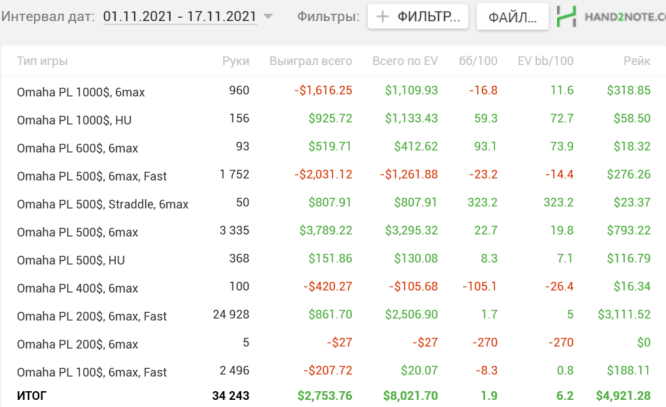The image size is (666, 407).
Task: Click winnings cell $3,789.22
Action: [326, 231]
